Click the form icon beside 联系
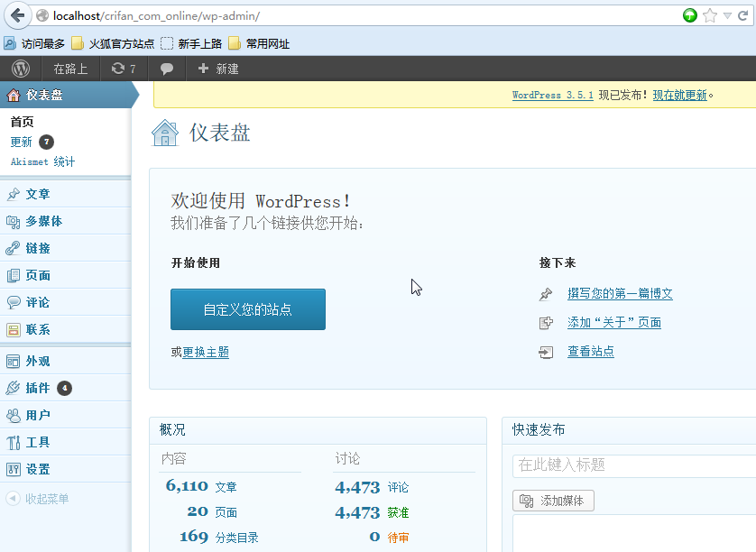Image resolution: width=756 pixels, height=552 pixels. [13, 330]
